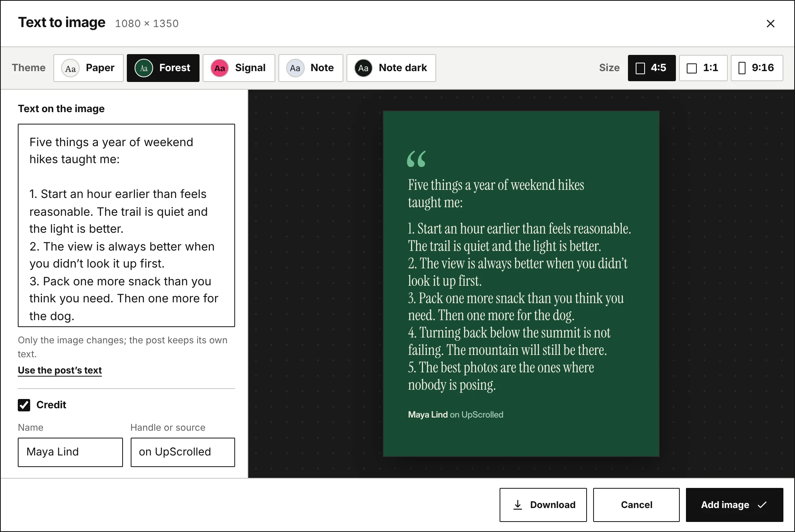This screenshot has height=532, width=795.
Task: Click inside the image text area
Action: [x=126, y=225]
